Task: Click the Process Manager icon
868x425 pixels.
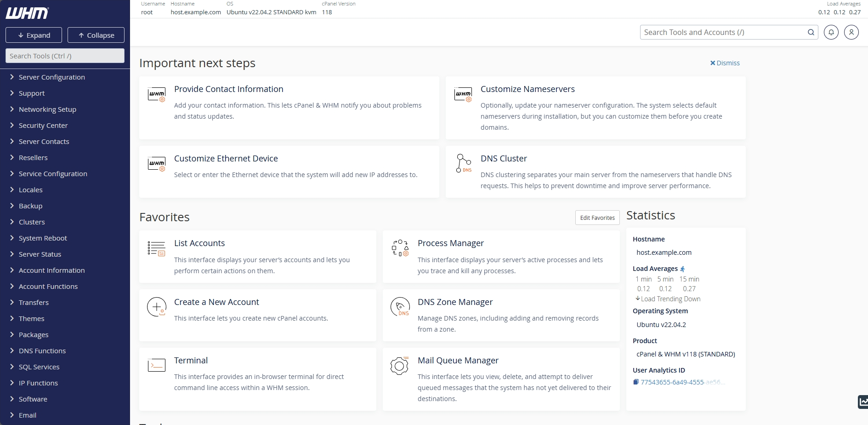Action: click(400, 248)
